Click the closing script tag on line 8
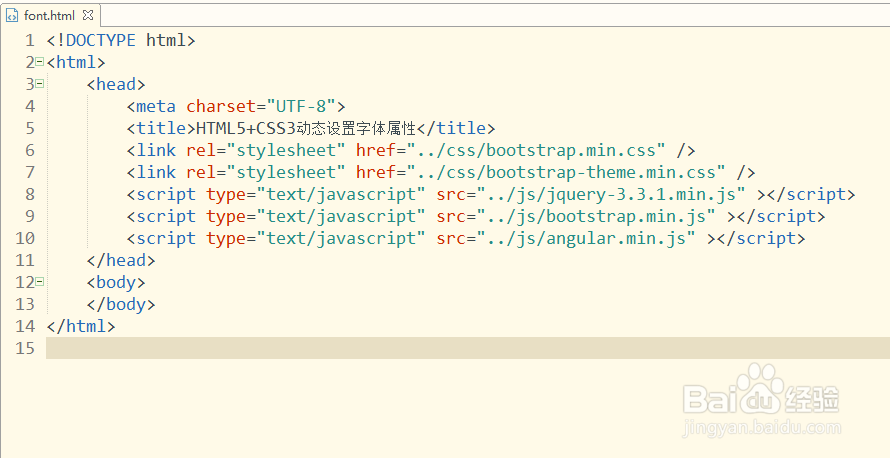The height and width of the screenshot is (458, 890). [811, 194]
